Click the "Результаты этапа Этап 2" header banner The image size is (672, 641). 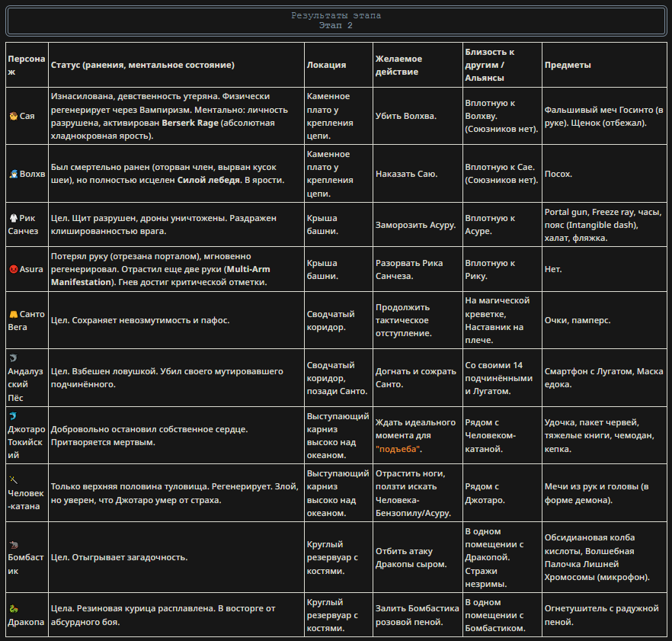(x=336, y=21)
